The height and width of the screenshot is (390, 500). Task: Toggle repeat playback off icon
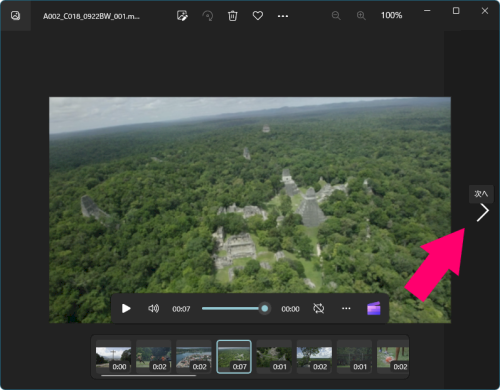point(318,309)
